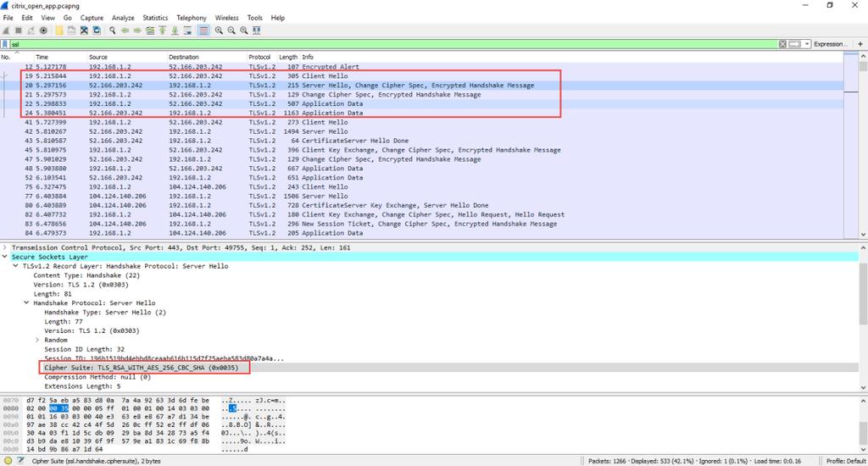
Task: Open the Wireless menu
Action: point(227,18)
